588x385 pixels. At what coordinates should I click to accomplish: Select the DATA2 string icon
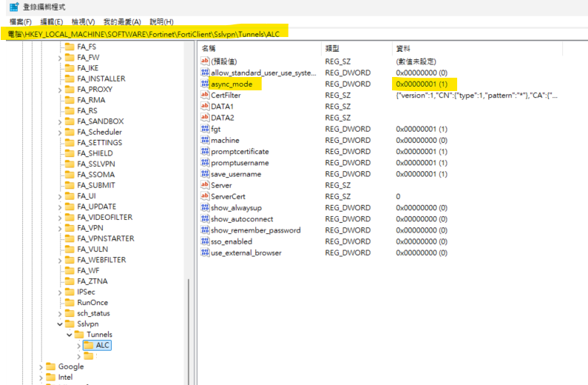coord(205,118)
